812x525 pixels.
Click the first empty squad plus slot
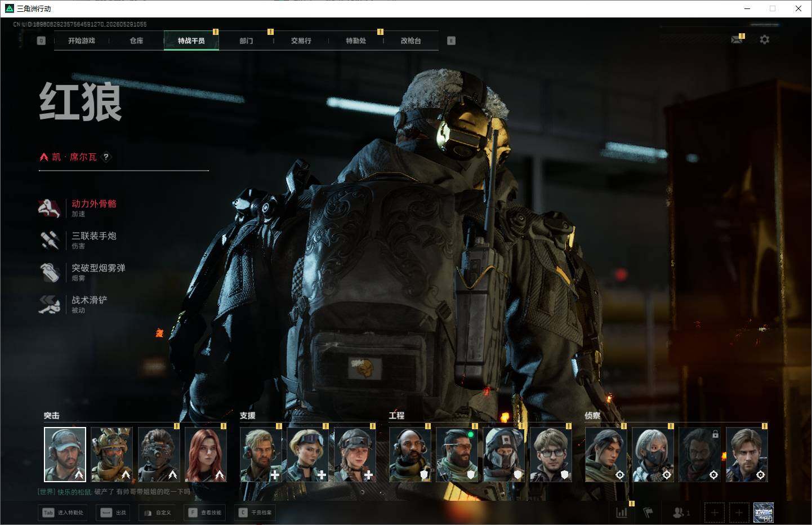pos(715,513)
